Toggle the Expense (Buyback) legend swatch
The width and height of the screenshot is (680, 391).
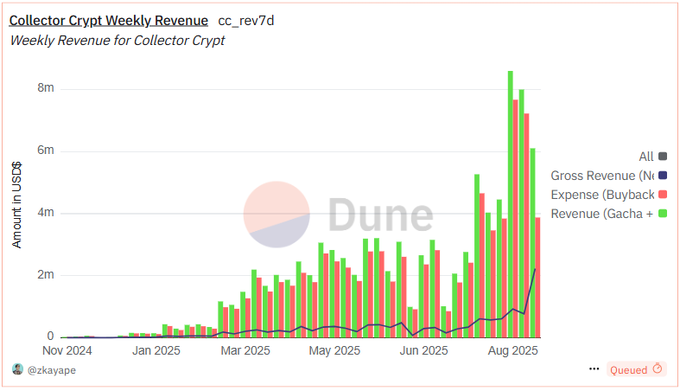click(x=663, y=195)
